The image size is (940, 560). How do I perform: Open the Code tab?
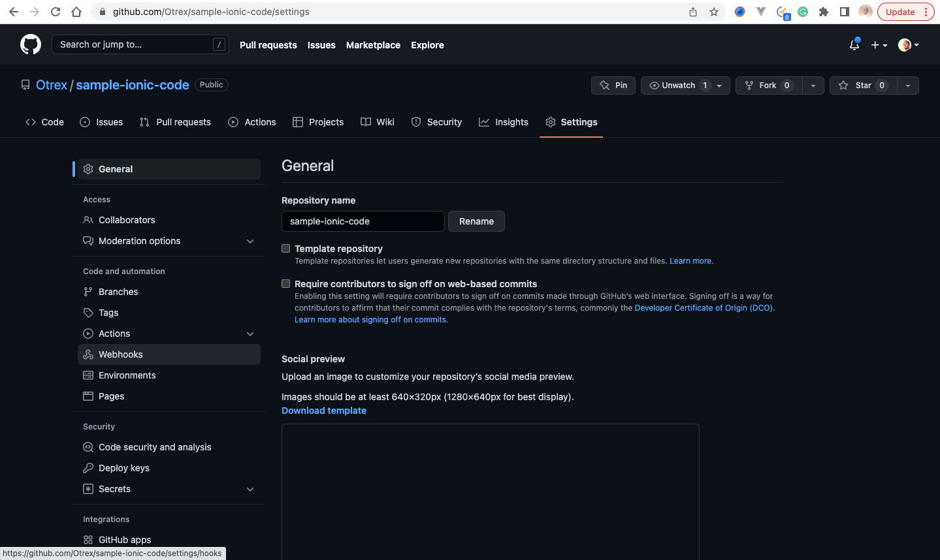pyautogui.click(x=44, y=122)
